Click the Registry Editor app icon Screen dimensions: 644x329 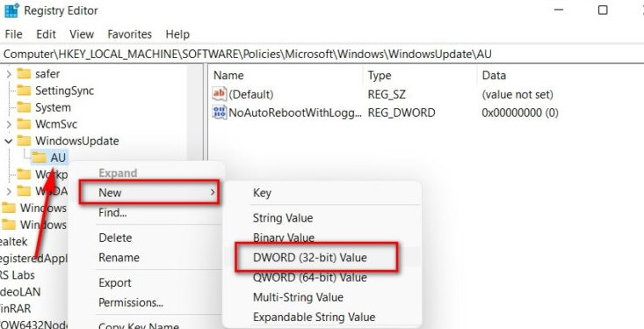(11, 11)
